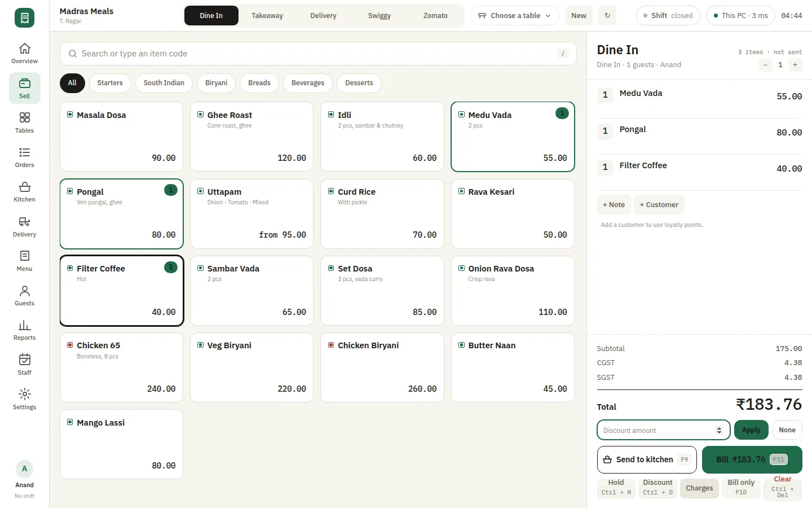This screenshot has width=812, height=508.
Task: Add Masala Dosa to the order
Action: (121, 137)
